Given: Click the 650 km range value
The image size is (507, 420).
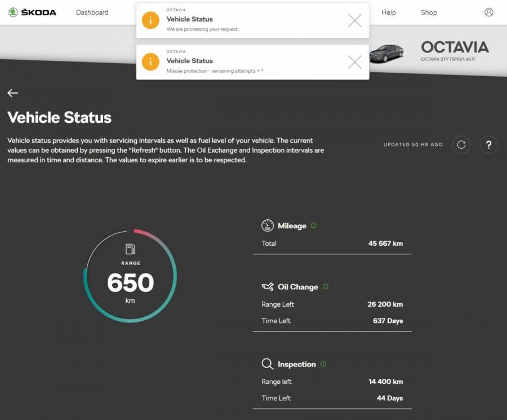Looking at the screenshot, I should 130,283.
